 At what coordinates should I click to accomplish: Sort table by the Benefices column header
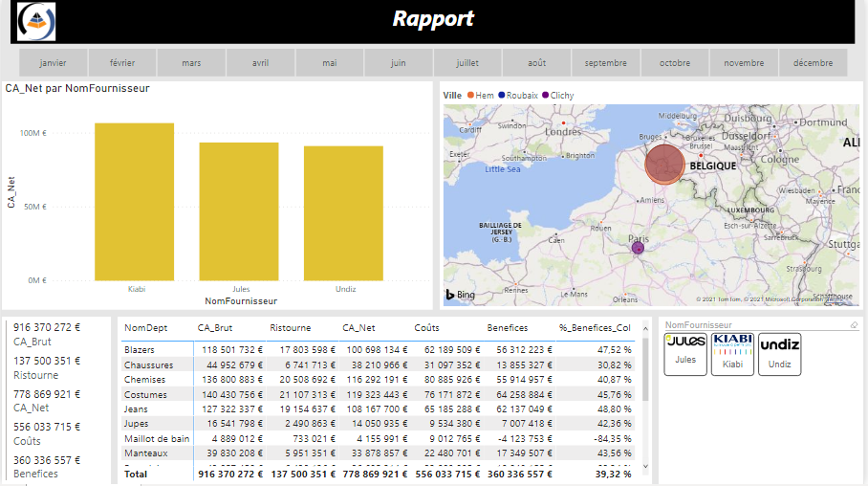pyautogui.click(x=507, y=327)
